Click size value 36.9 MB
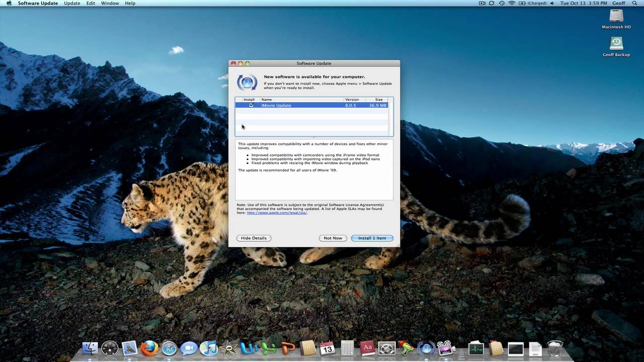Viewport: 644px width, 362px height. [377, 105]
